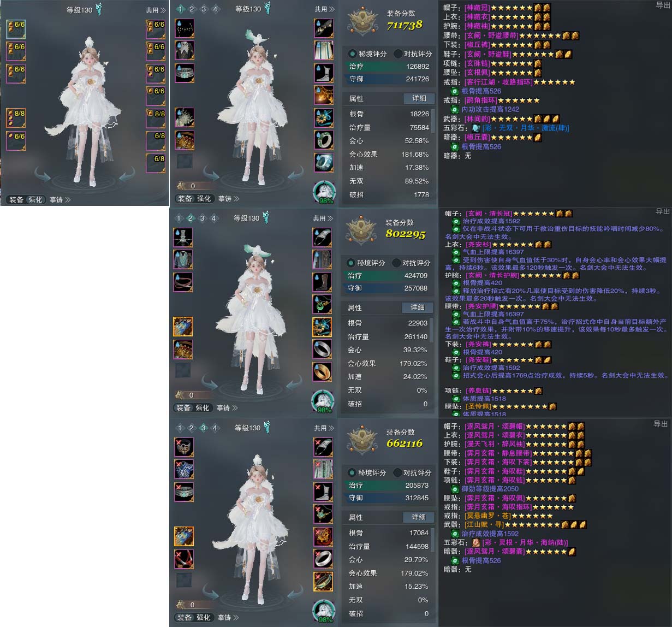The image size is (672, 627).
Task: Select the white boots slot in the 711738-score set
Action: [324, 73]
